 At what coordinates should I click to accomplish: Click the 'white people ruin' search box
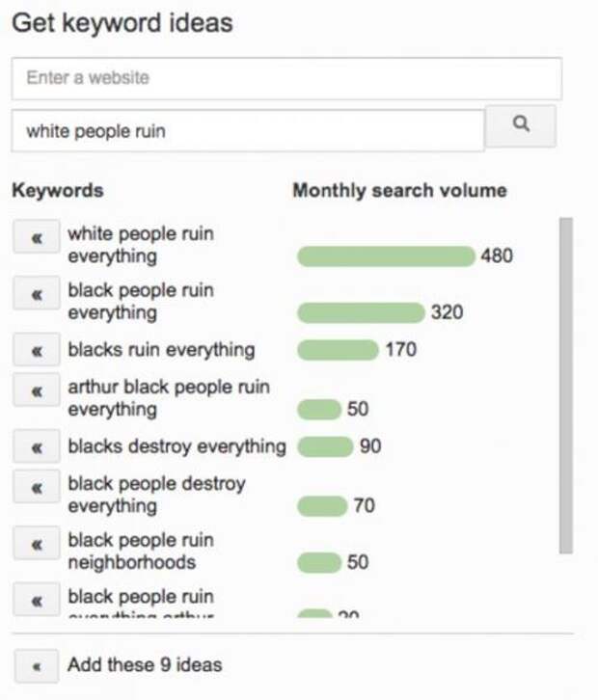248,131
